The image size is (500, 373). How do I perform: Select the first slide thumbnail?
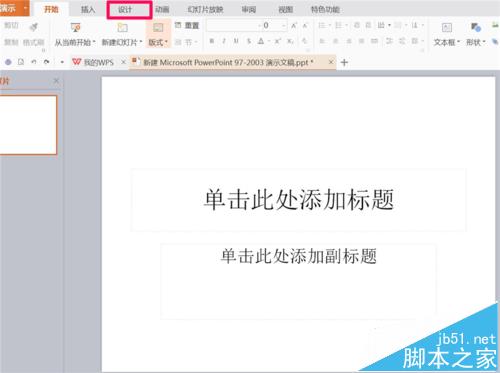[28, 125]
